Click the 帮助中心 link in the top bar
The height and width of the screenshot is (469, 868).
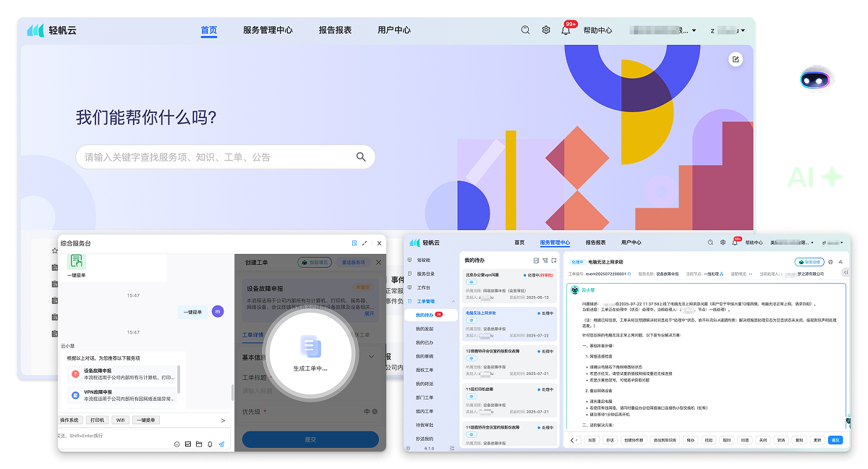pos(597,30)
